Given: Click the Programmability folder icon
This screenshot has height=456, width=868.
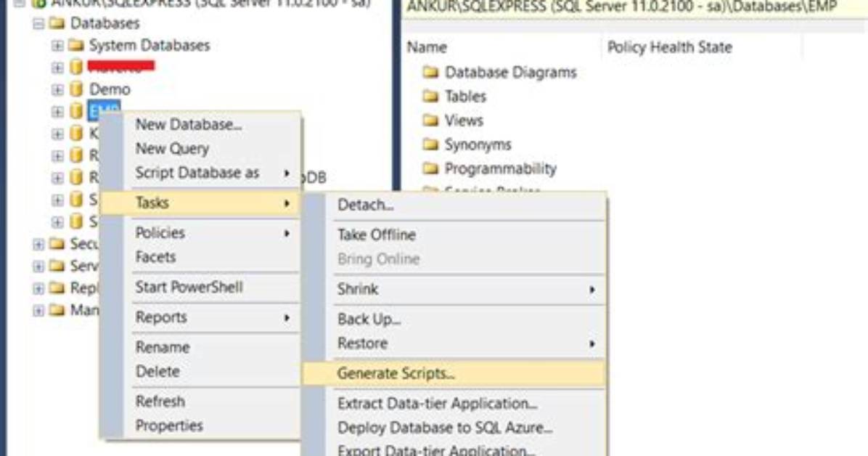Looking at the screenshot, I should [x=430, y=168].
